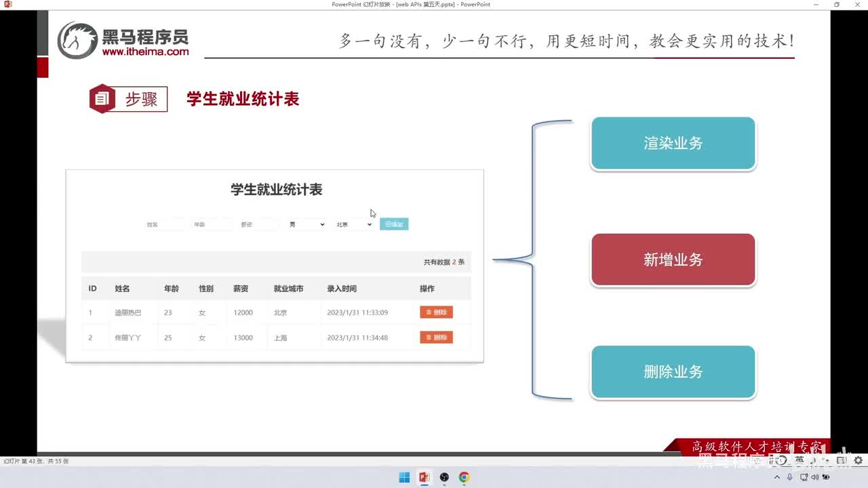
Task: Switch the 英 input language indicator
Action: [800, 460]
